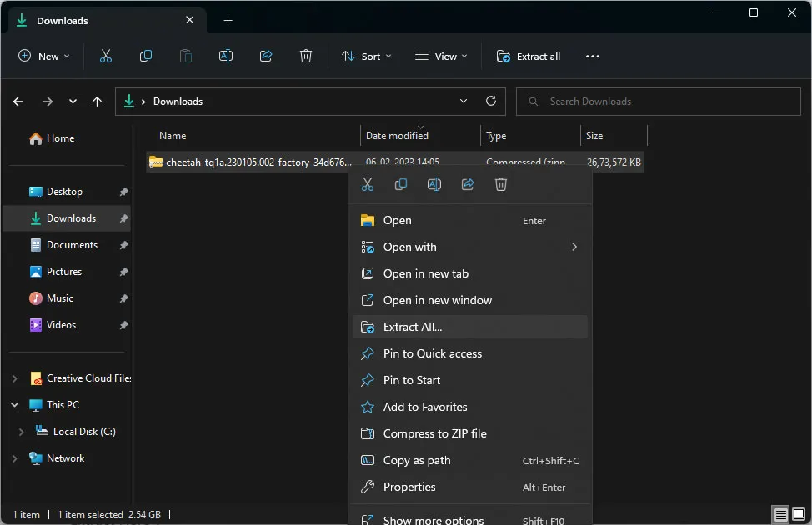Open Properties from the context menu

click(x=409, y=487)
